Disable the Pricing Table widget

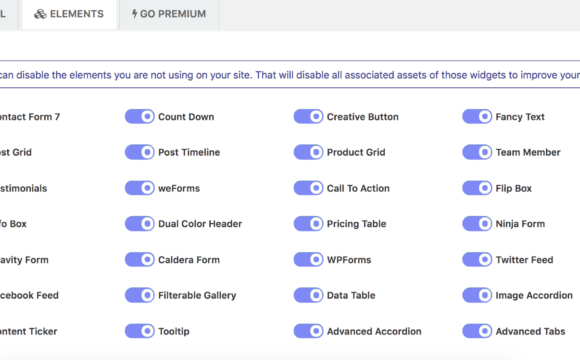pyautogui.click(x=308, y=223)
